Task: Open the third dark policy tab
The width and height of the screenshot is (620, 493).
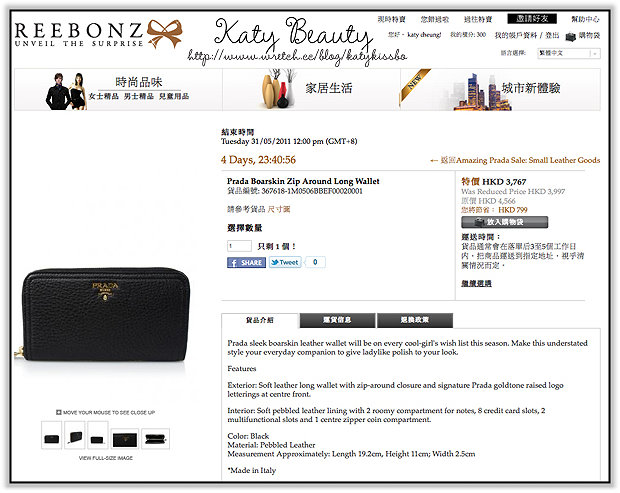Action: coord(415,320)
